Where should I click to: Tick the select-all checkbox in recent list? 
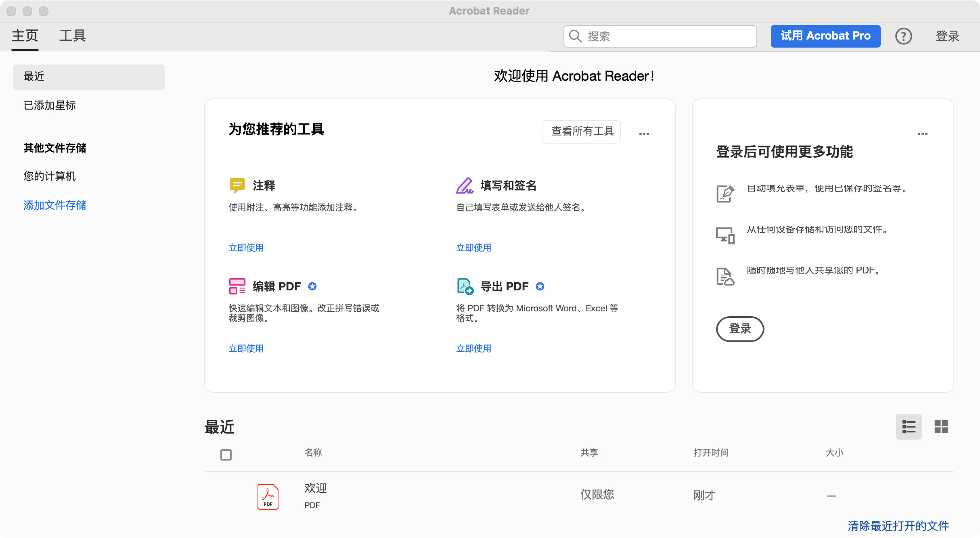[x=226, y=455]
